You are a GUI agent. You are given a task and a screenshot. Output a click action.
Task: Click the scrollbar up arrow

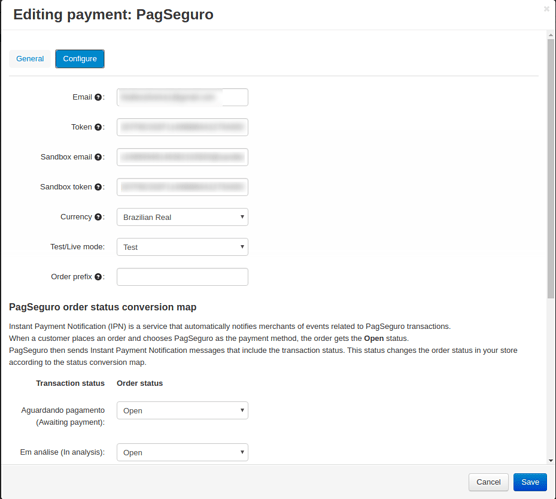click(x=551, y=35)
